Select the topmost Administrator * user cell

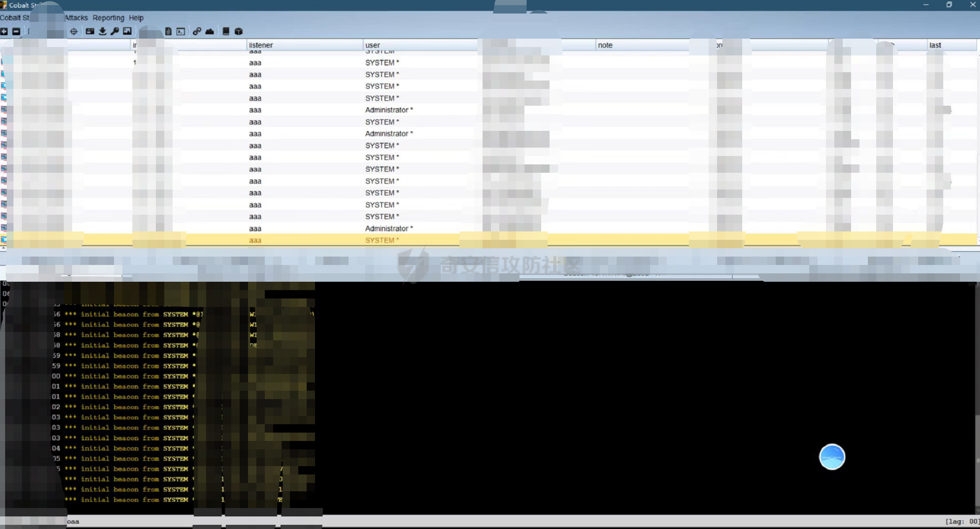point(389,110)
